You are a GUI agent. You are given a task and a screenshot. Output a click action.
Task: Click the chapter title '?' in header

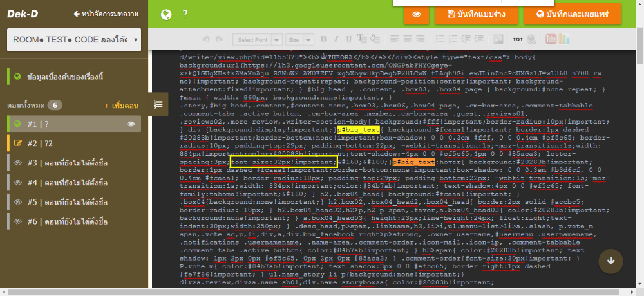[x=185, y=14]
